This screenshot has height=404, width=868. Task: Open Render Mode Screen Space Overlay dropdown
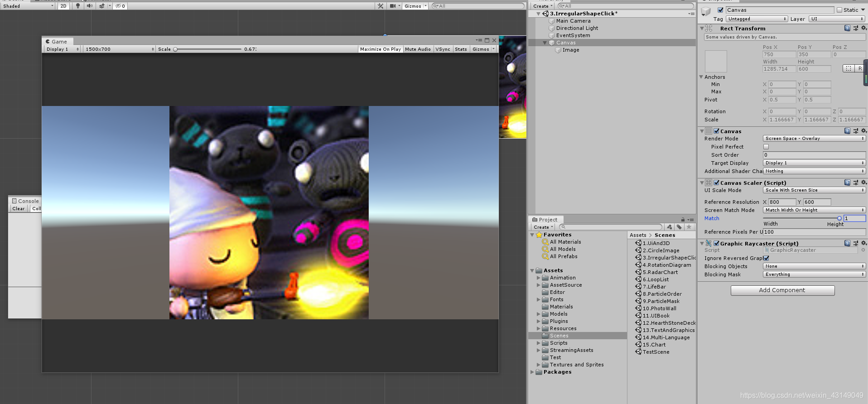click(815, 139)
